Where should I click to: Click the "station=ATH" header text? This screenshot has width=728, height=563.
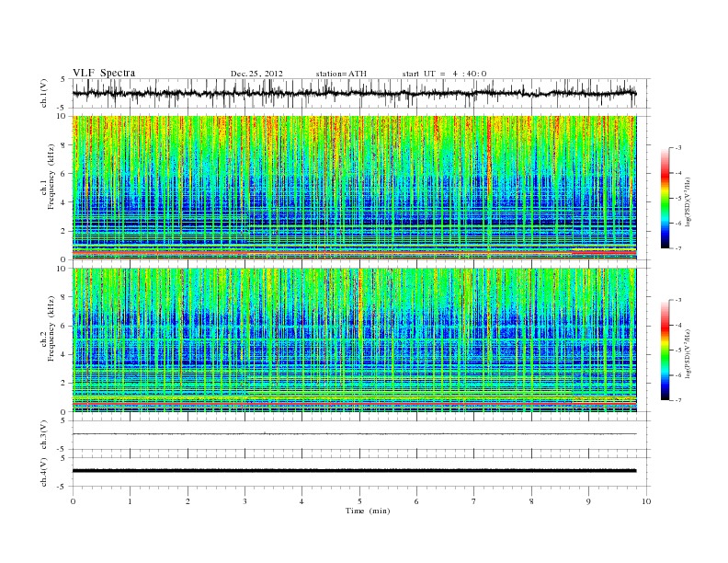pos(341,74)
